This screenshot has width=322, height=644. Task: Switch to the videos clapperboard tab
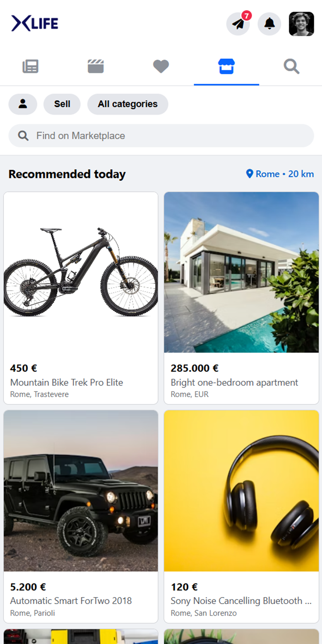pos(96,67)
